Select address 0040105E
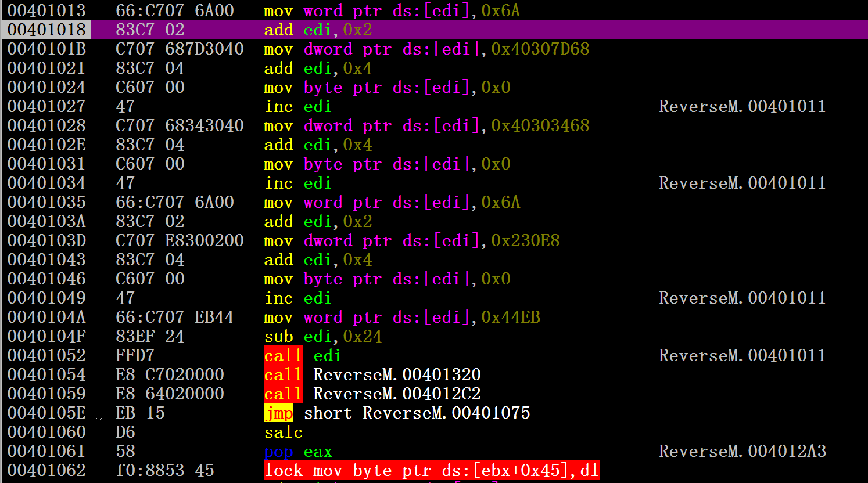Screen dimensions: 868x483 click(46, 413)
